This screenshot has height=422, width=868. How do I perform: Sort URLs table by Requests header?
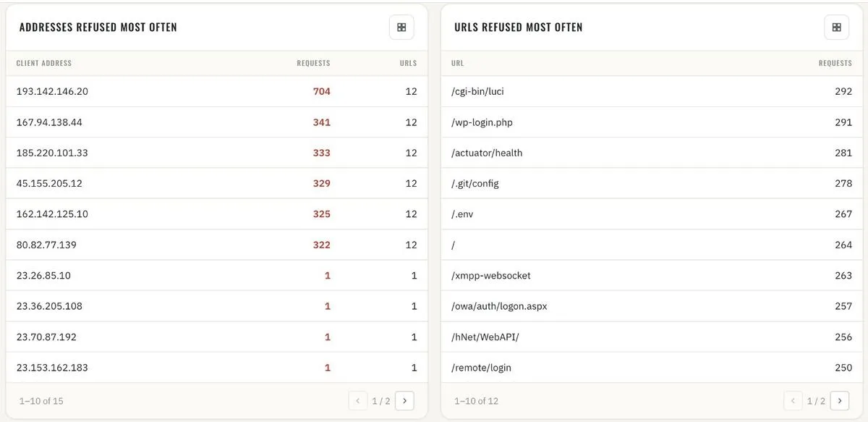835,64
